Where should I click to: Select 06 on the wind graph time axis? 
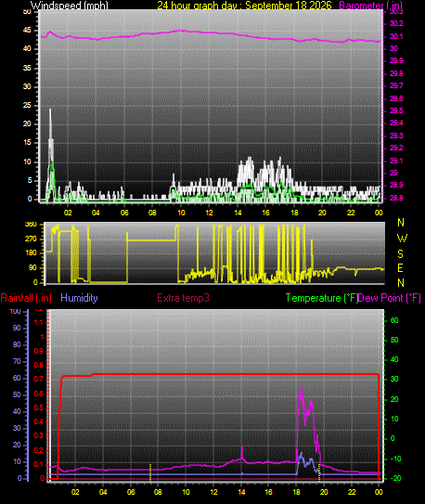click(124, 213)
